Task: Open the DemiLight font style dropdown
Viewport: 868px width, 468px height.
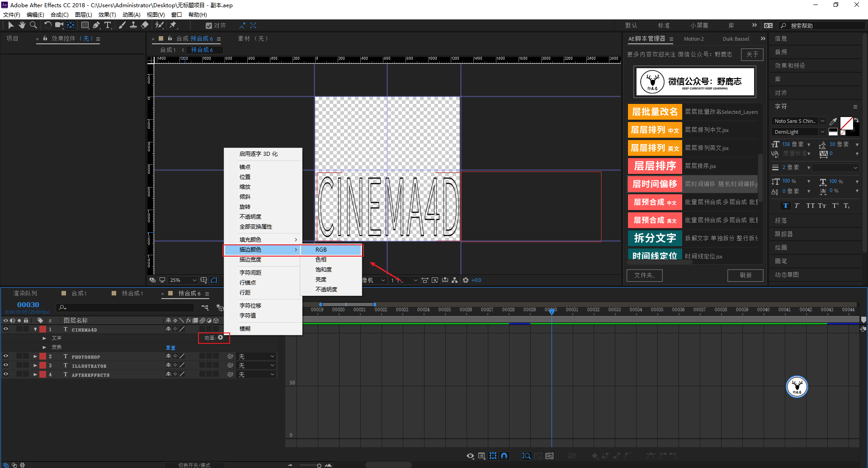Action: click(x=822, y=132)
